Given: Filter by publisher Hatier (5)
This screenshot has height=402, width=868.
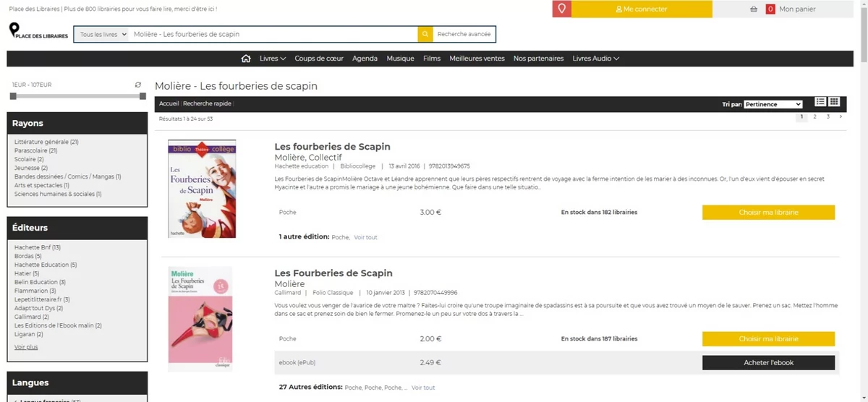Looking at the screenshot, I should (27, 273).
